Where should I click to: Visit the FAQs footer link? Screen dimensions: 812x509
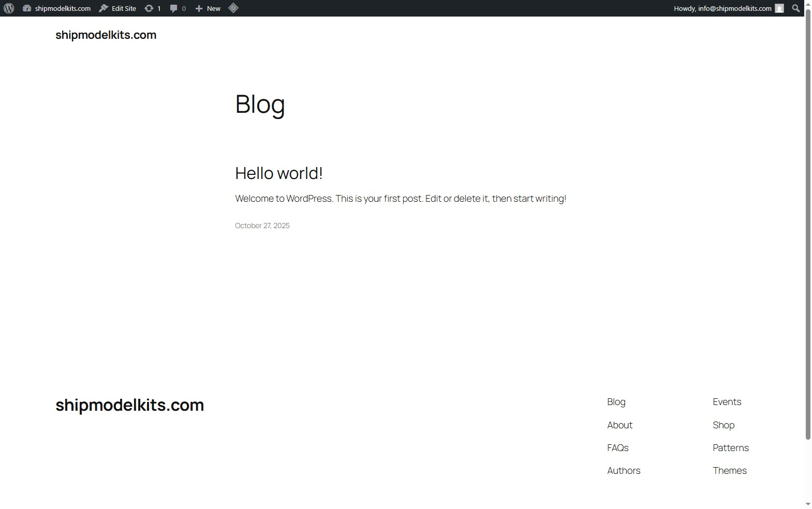(617, 448)
